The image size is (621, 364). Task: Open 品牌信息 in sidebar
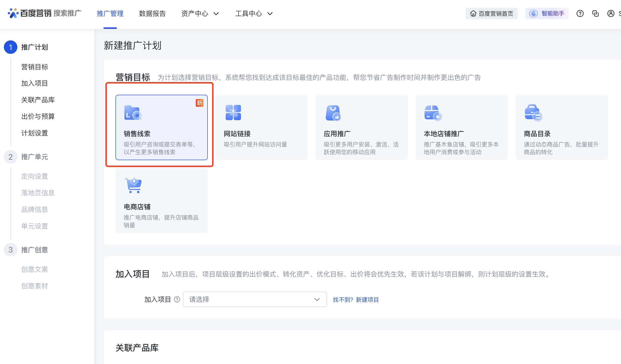pyautogui.click(x=34, y=209)
